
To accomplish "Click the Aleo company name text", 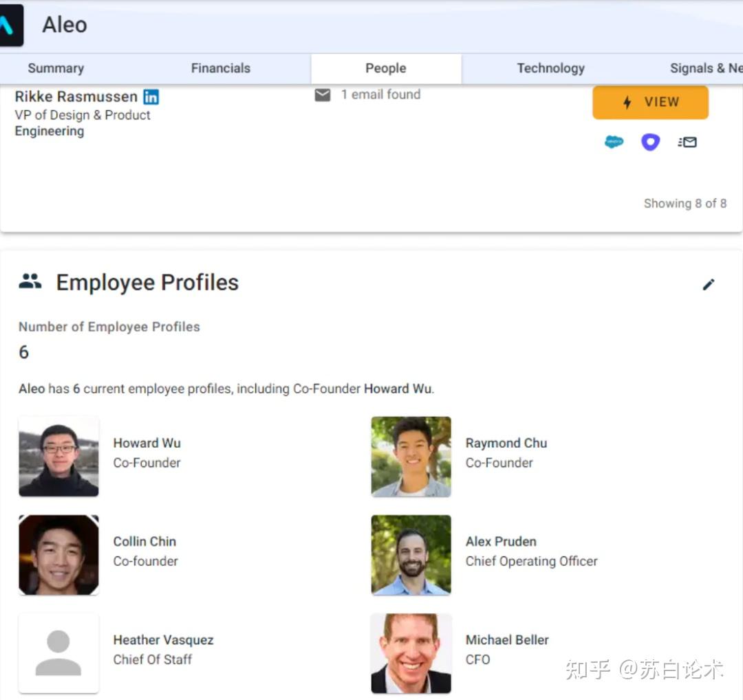I will [63, 25].
